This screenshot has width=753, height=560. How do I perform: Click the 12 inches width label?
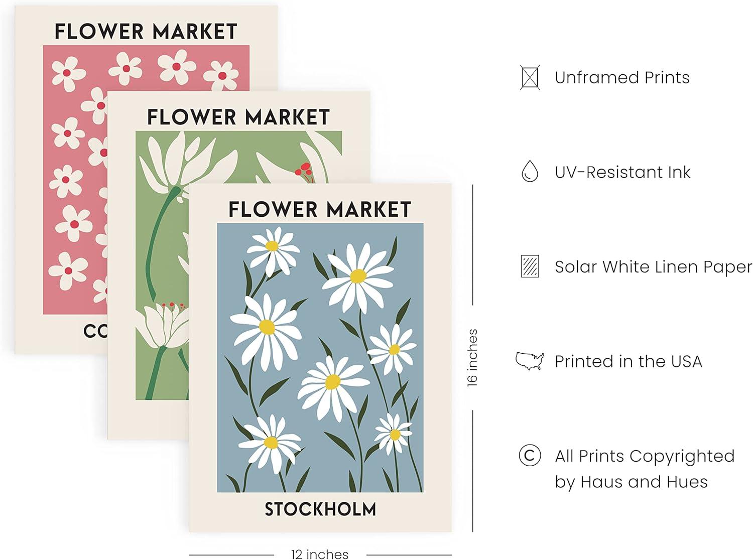pos(320,554)
